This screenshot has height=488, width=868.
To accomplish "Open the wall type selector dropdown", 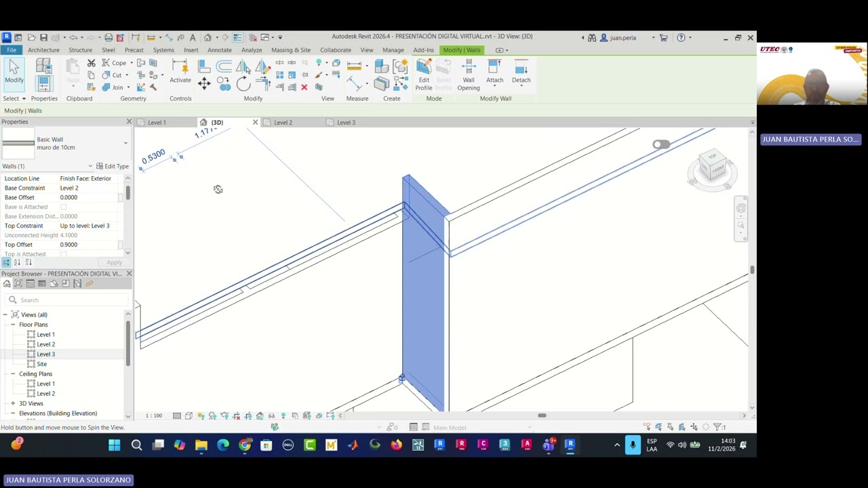I will coord(125,143).
